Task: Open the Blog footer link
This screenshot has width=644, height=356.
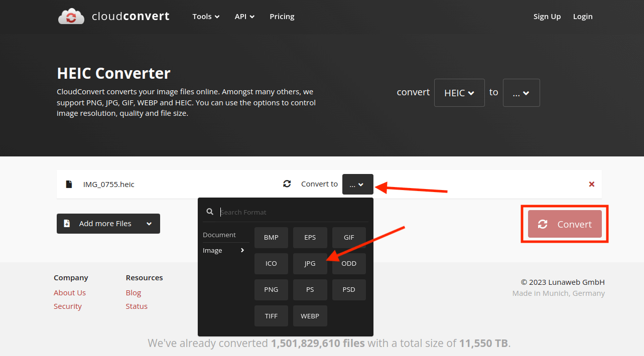Action: (x=134, y=293)
